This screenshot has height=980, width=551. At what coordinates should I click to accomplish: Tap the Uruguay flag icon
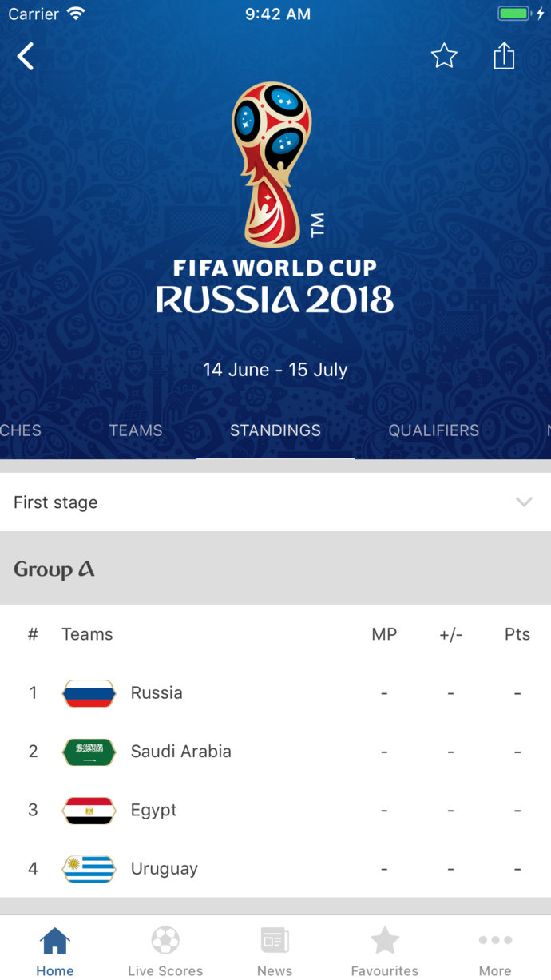(89, 868)
